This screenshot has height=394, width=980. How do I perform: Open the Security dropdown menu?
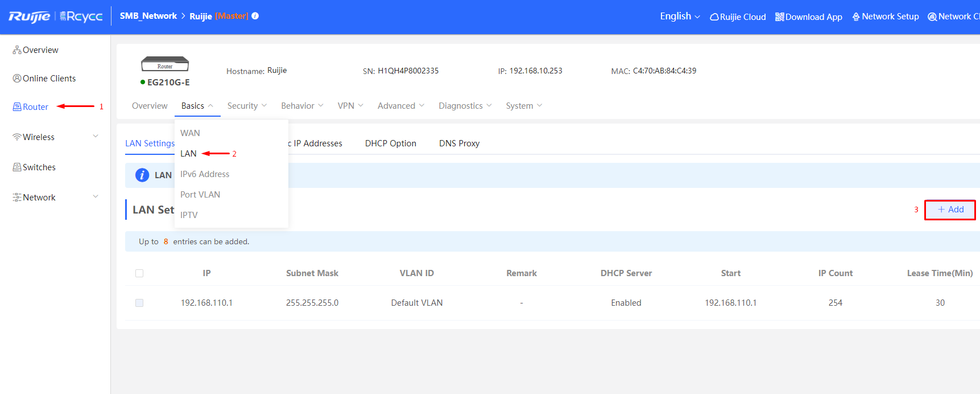[247, 106]
